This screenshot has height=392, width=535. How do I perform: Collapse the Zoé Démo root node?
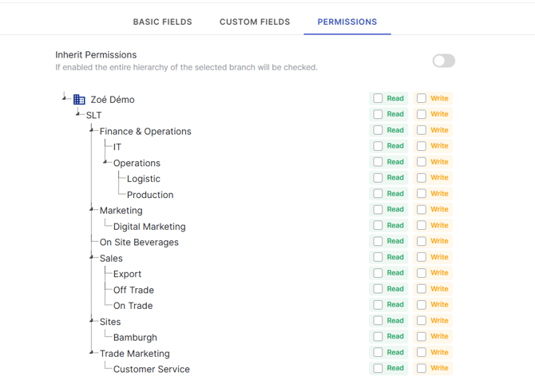(x=65, y=98)
